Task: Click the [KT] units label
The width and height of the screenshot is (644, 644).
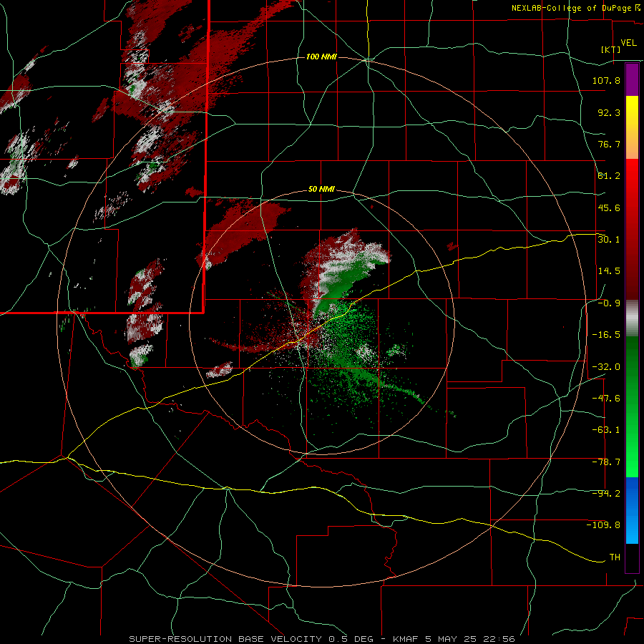Action: point(611,49)
